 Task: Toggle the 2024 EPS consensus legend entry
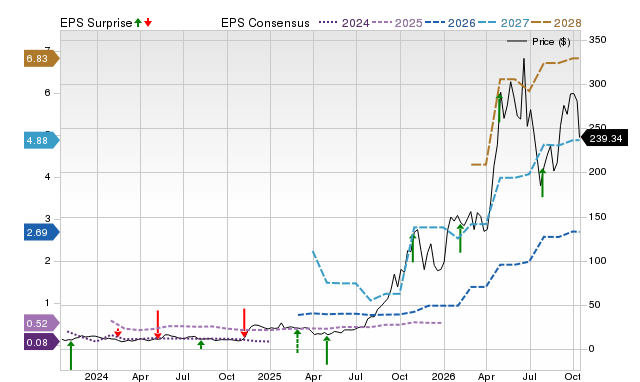tap(344, 23)
